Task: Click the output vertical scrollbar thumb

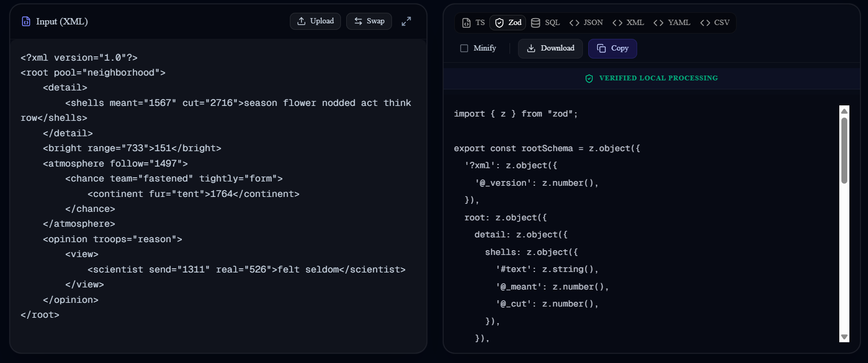Action: pos(844,151)
